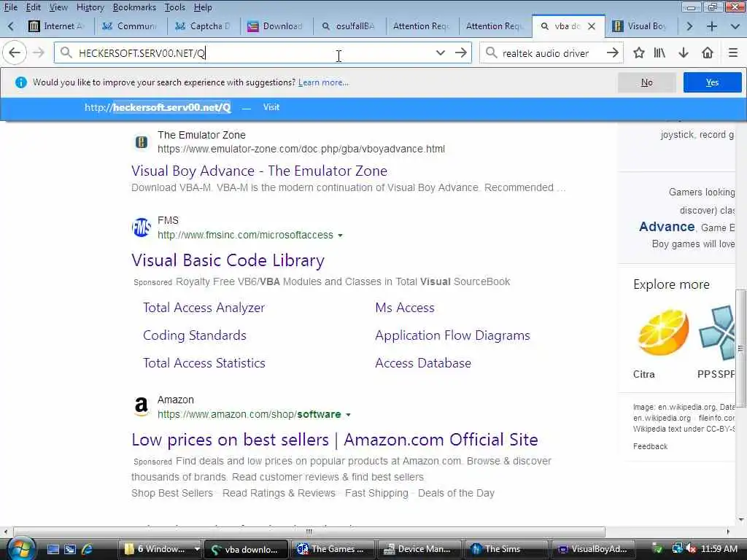
Task: Open the Bookmarks menu
Action: coord(134,7)
